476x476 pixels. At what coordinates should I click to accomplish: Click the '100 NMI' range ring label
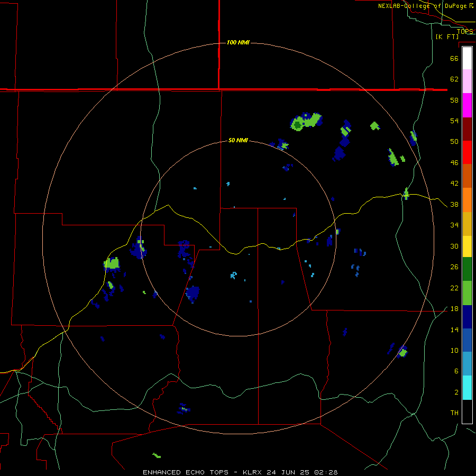pyautogui.click(x=238, y=42)
